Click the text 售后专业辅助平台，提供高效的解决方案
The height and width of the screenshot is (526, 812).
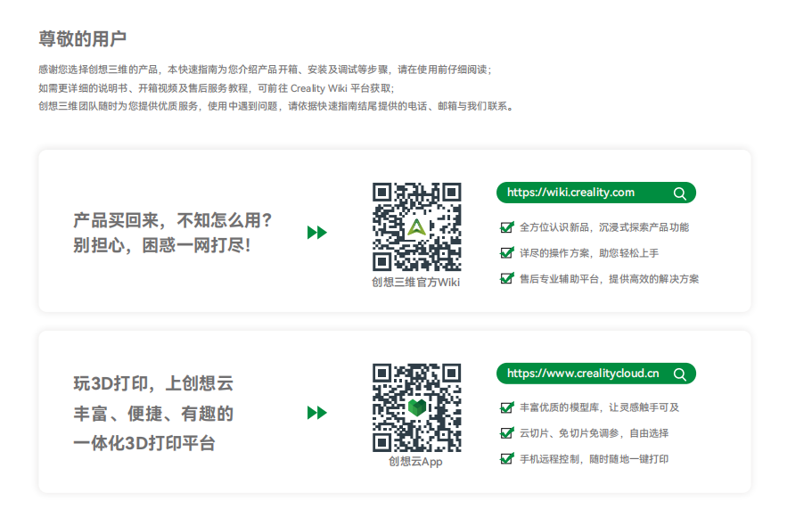tap(609, 279)
